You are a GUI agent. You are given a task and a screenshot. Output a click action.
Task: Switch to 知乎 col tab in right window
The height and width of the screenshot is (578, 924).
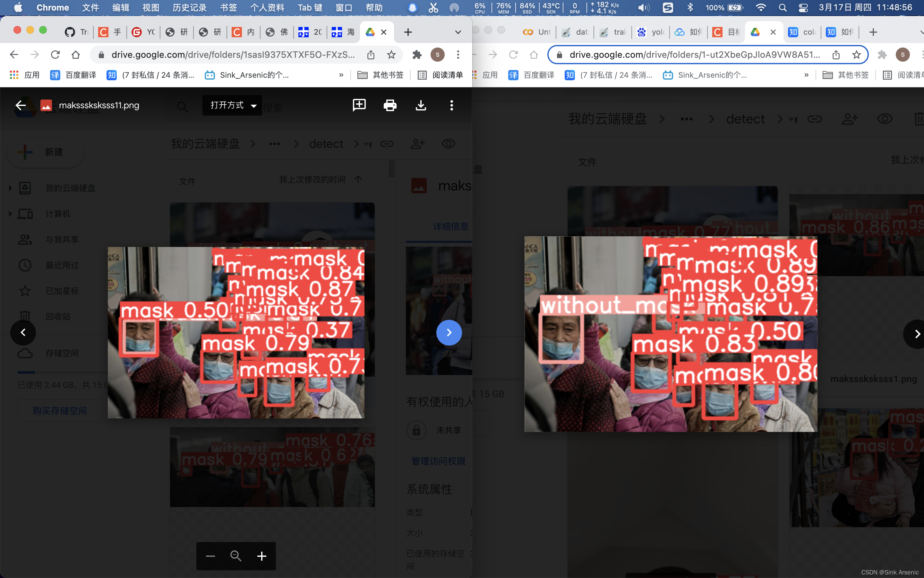pos(802,32)
